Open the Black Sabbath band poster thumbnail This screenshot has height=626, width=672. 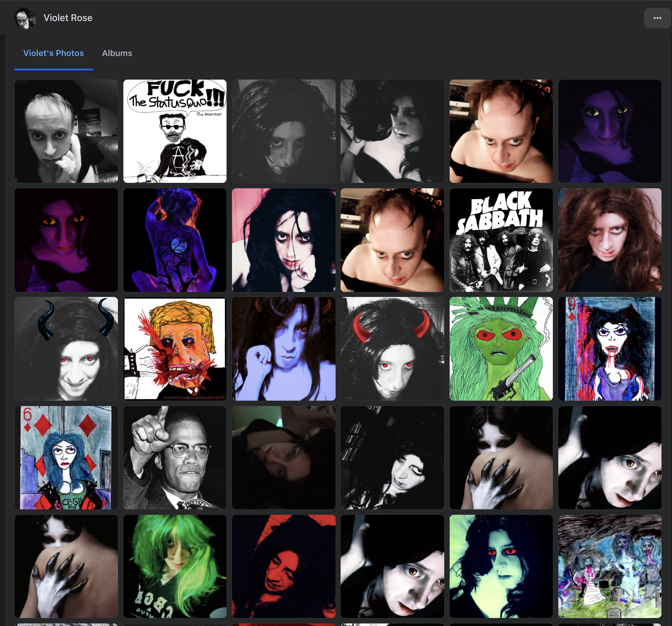[x=501, y=240]
